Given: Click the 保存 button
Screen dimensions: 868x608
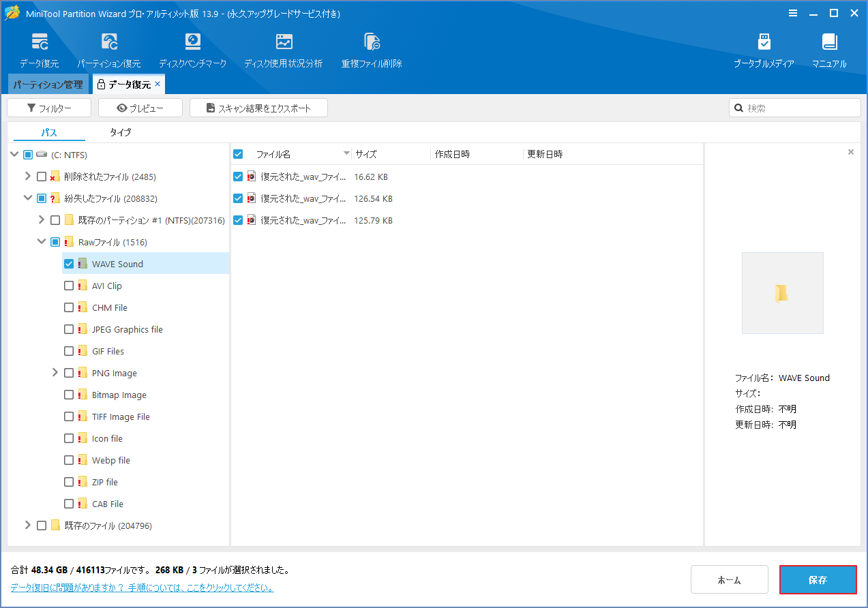Looking at the screenshot, I should click(818, 580).
